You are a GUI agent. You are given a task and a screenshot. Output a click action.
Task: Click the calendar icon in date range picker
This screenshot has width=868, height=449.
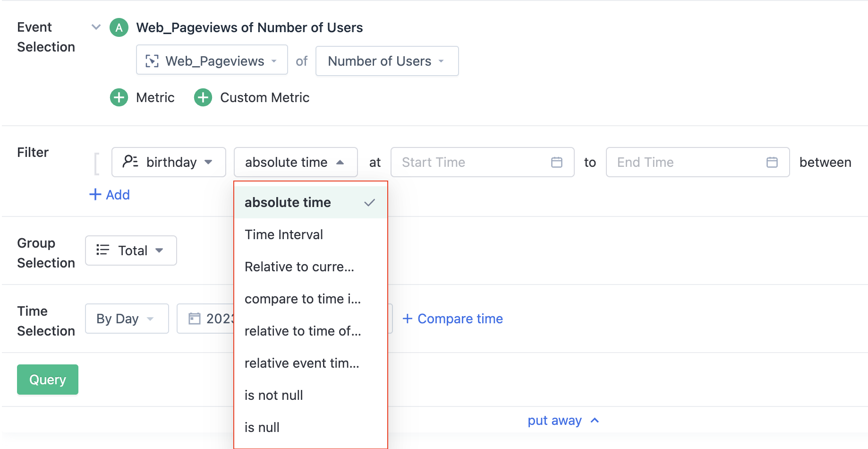point(195,319)
